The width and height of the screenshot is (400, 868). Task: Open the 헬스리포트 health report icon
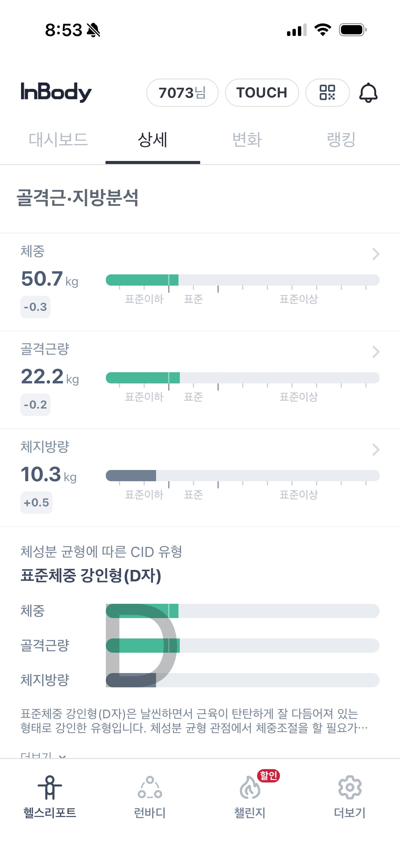(x=50, y=788)
